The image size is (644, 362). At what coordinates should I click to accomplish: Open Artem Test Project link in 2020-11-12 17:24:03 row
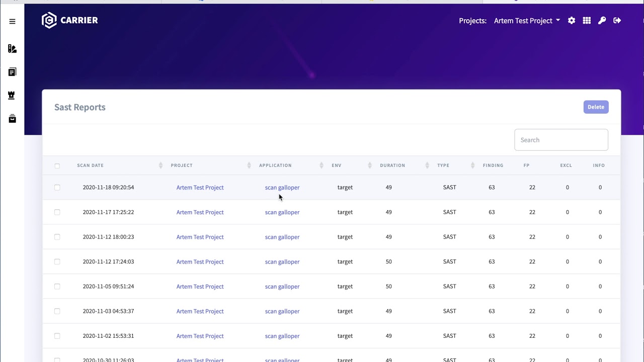coord(200,261)
